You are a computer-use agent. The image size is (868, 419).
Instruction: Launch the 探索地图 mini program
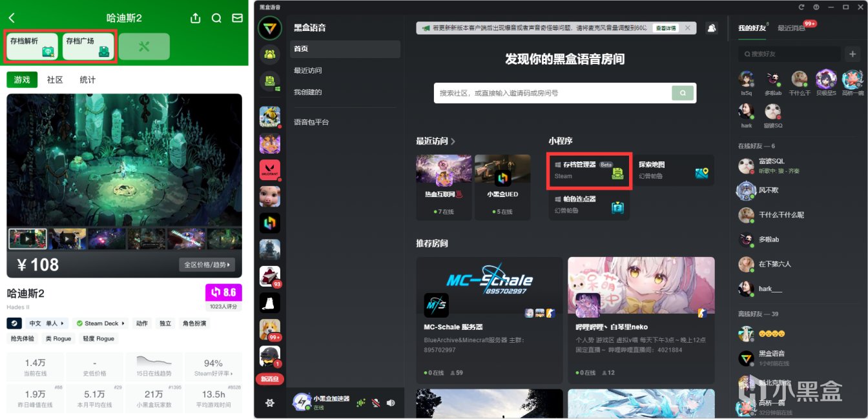click(674, 170)
